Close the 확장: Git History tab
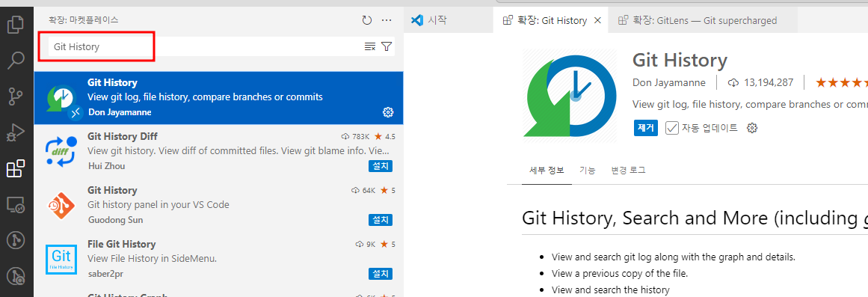The height and width of the screenshot is (297, 868). click(x=597, y=20)
